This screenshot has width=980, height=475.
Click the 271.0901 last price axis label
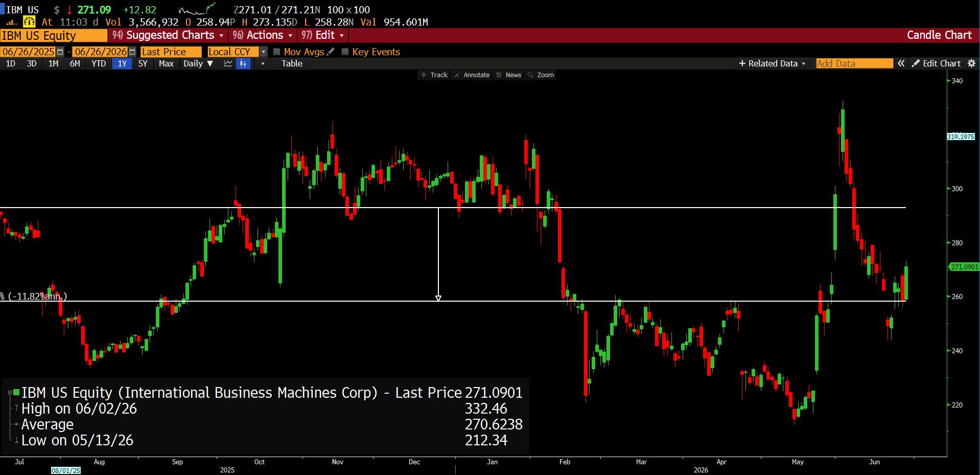tap(964, 267)
